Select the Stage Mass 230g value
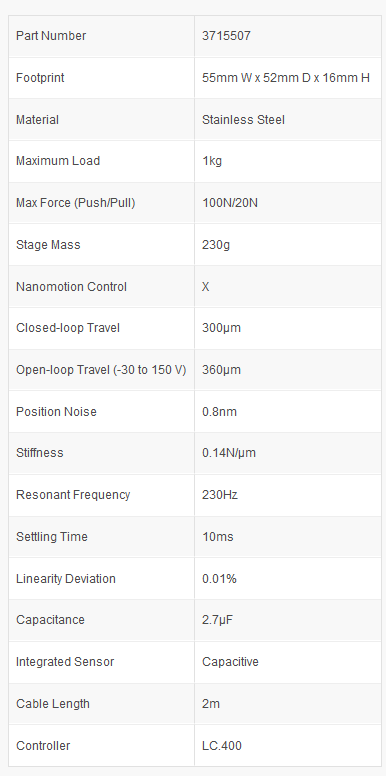 coord(216,245)
